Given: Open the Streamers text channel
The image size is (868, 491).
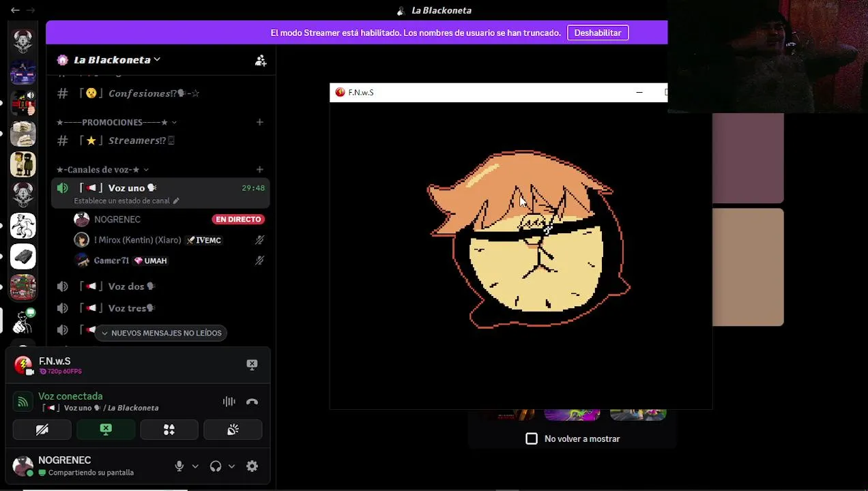Looking at the screenshot, I should (160, 140).
